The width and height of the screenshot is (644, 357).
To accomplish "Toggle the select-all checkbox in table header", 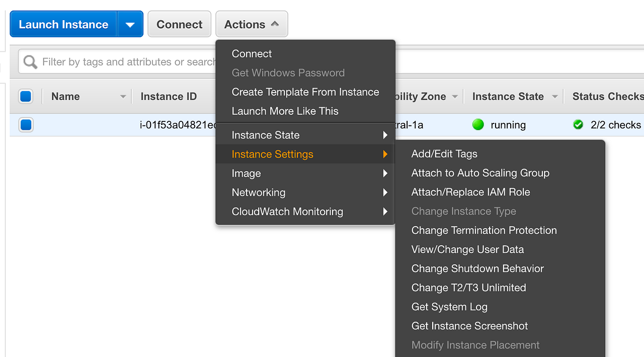I will (x=26, y=96).
